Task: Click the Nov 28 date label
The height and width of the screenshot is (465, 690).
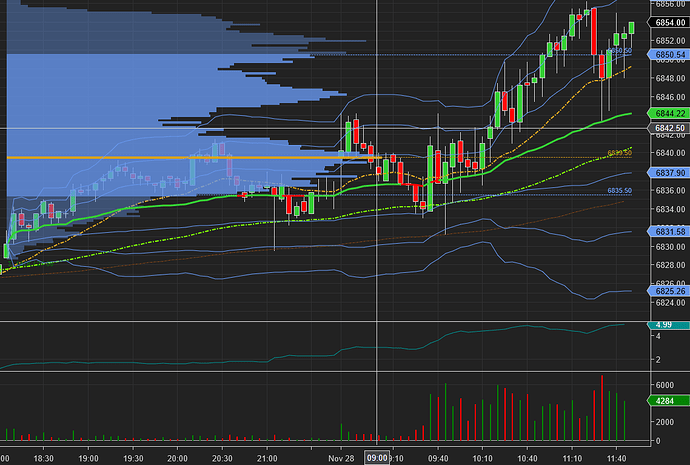Action: (343, 456)
